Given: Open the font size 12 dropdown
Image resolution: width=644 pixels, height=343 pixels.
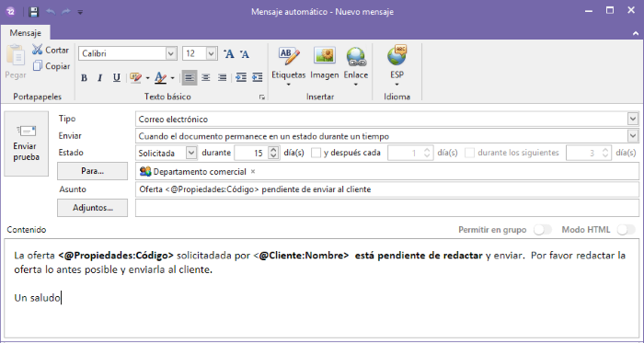Looking at the screenshot, I should click(x=211, y=53).
